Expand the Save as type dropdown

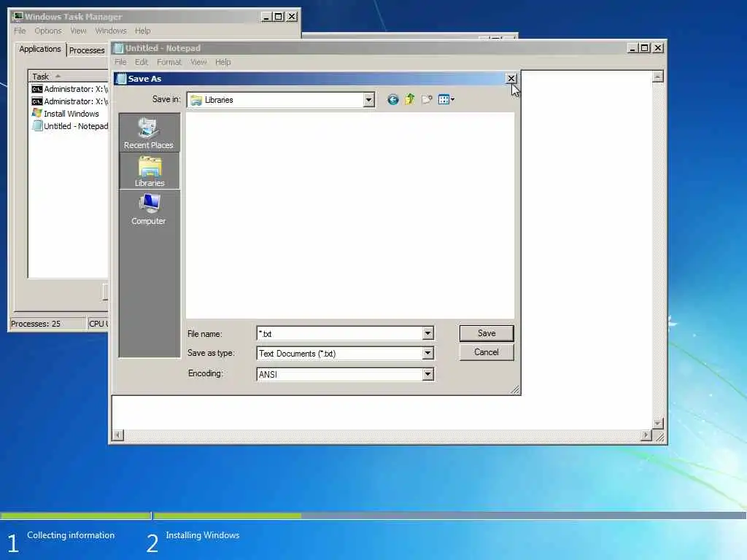click(427, 353)
